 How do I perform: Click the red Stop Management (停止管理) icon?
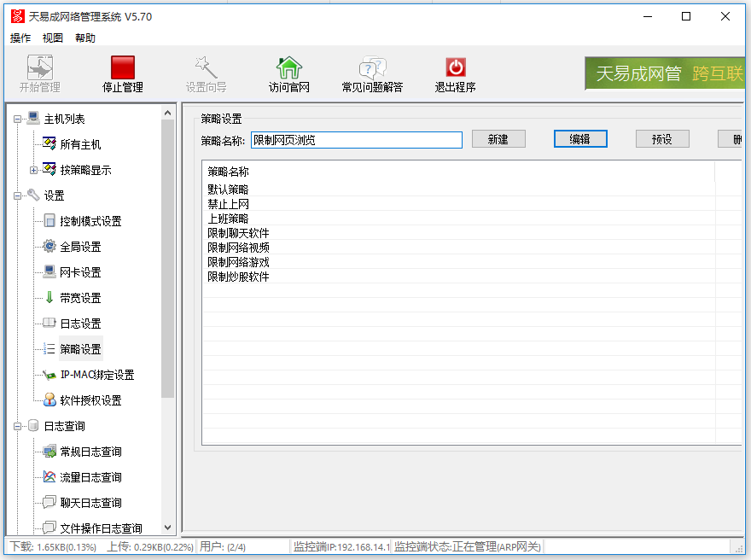(123, 67)
